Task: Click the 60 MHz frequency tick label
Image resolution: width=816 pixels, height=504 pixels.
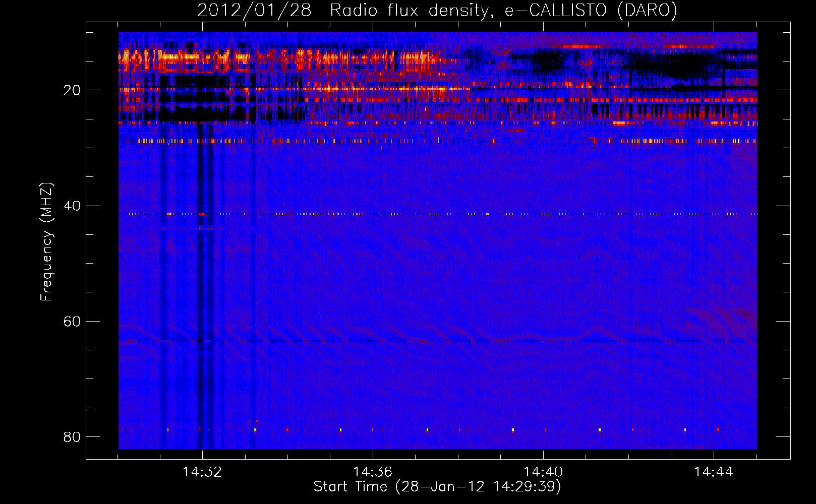Action: (x=72, y=321)
